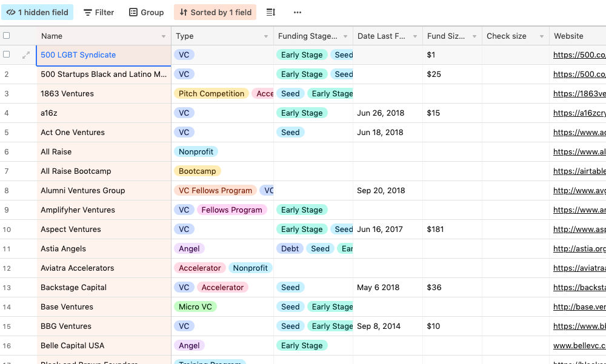Select the Amplifyher Ventures name cell
Image resolution: width=606 pixels, height=364 pixels.
tap(104, 210)
